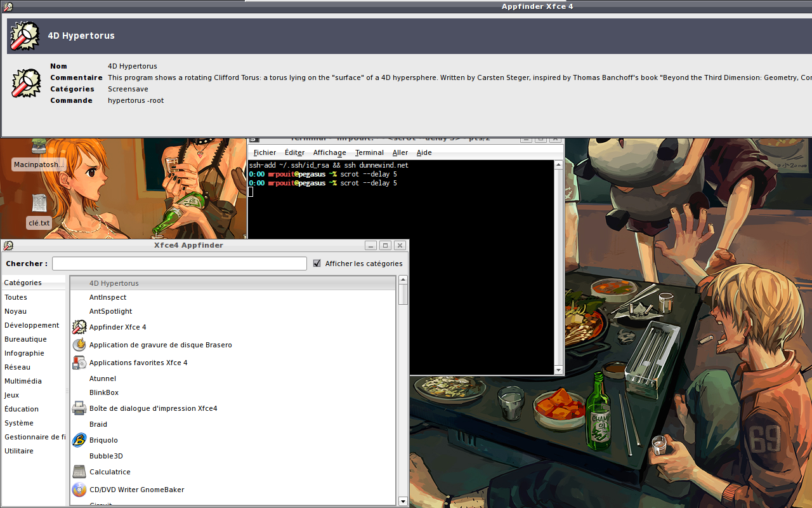Click the CD/DVD Writer GnomeBaker icon
This screenshot has width=812, height=508.
coord(79,490)
